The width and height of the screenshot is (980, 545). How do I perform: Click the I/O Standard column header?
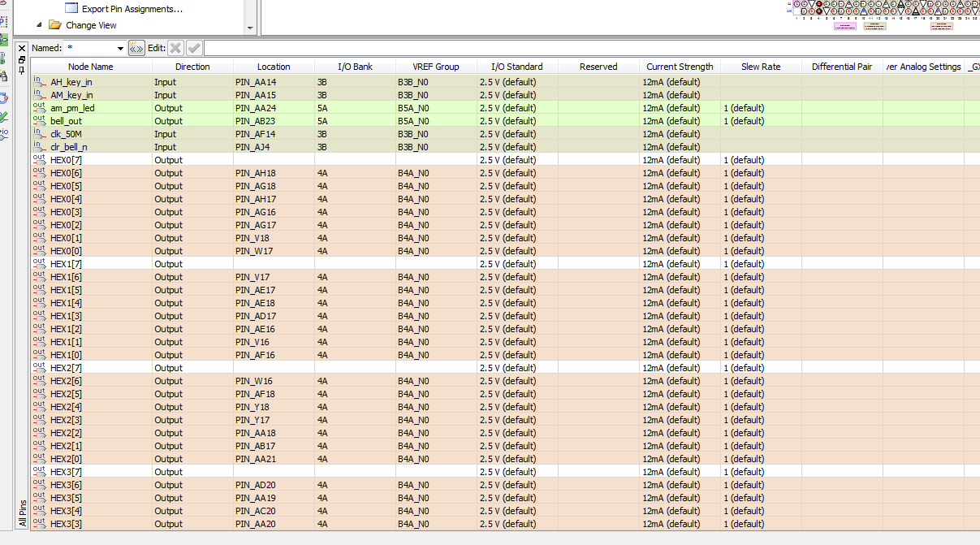pyautogui.click(x=516, y=67)
